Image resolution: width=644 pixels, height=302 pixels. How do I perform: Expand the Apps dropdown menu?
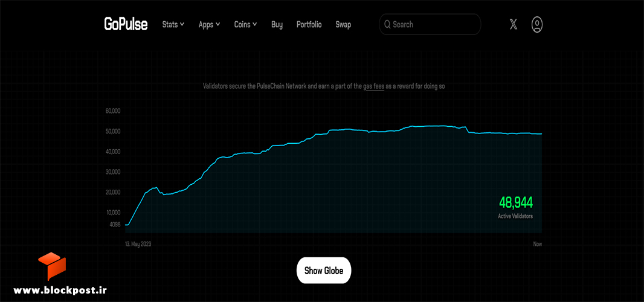click(210, 25)
